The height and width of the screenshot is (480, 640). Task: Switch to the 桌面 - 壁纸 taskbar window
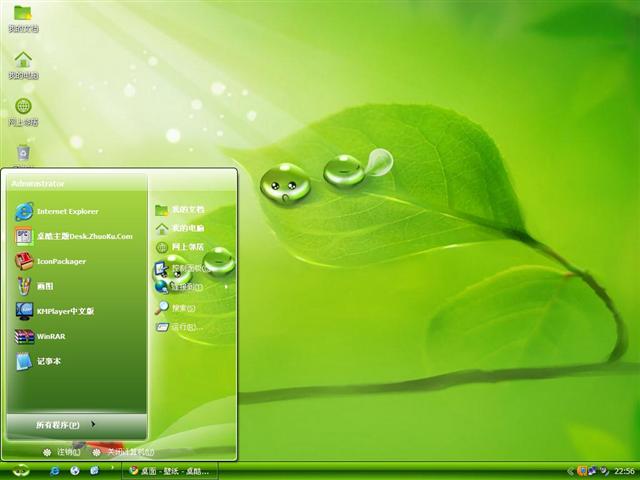pos(170,471)
